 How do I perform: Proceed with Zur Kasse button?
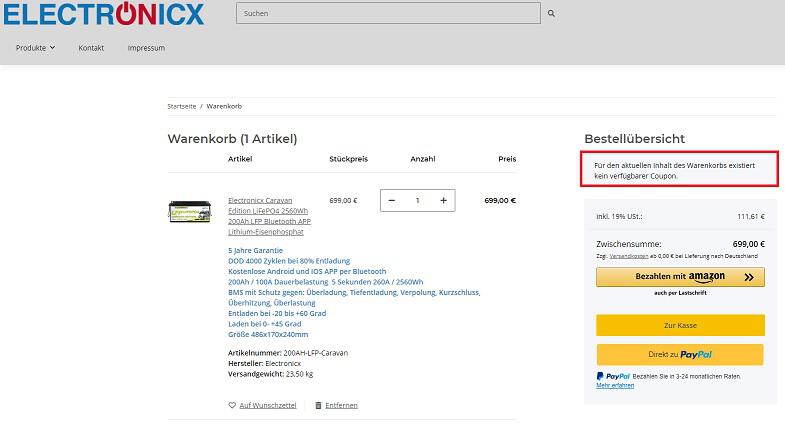(680, 325)
